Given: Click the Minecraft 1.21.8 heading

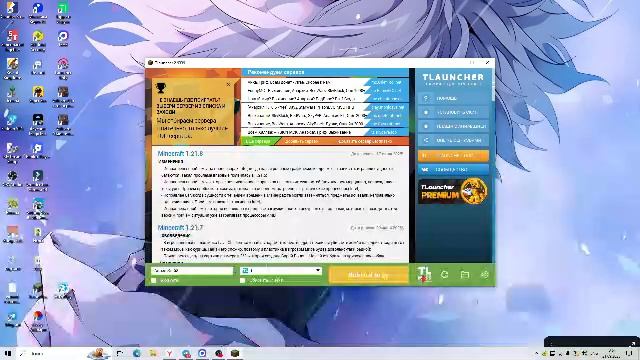Looking at the screenshot, I should click(x=180, y=154).
